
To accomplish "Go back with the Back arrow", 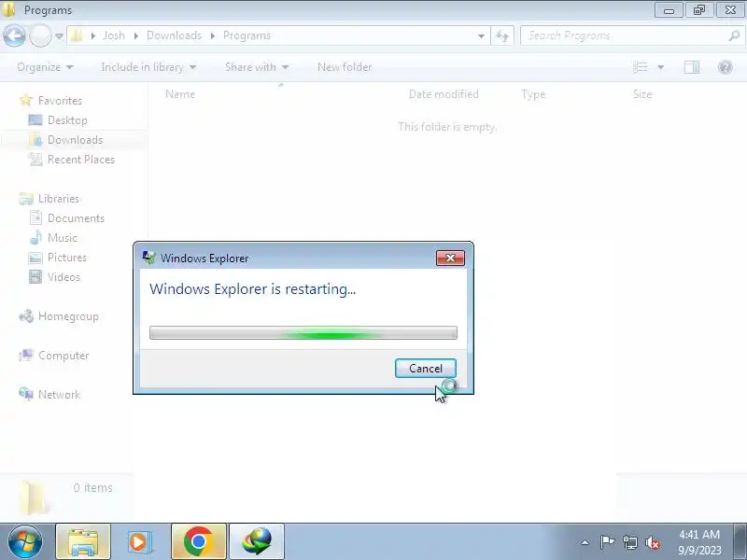I will pyautogui.click(x=14, y=35).
